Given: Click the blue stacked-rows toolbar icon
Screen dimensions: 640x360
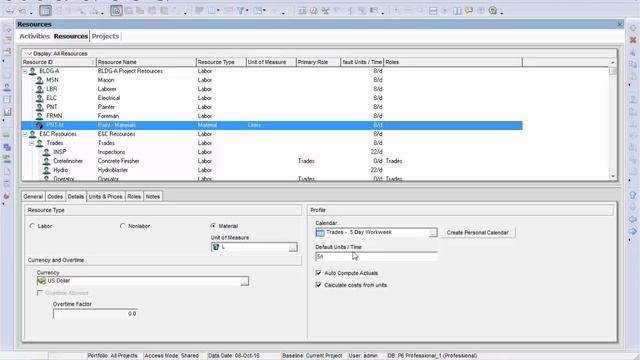Looking at the screenshot, I should click(x=433, y=11).
